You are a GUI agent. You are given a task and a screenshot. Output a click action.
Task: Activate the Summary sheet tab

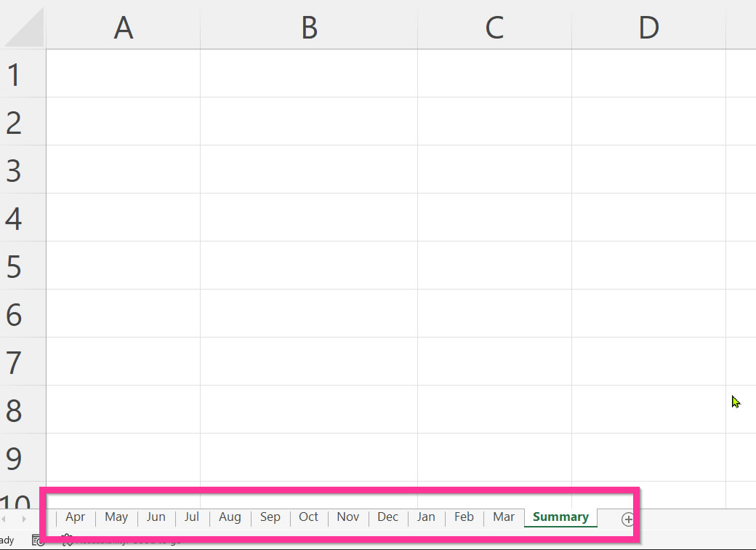click(x=560, y=517)
